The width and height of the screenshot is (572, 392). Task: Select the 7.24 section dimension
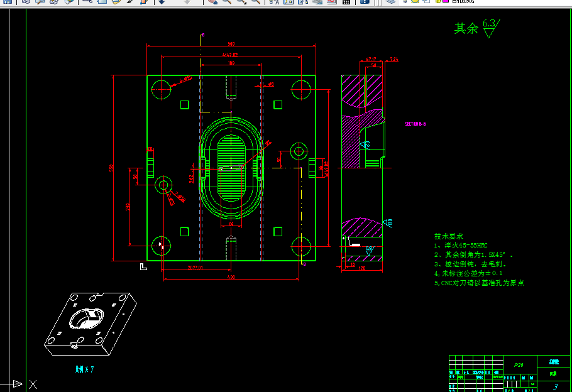394,59
